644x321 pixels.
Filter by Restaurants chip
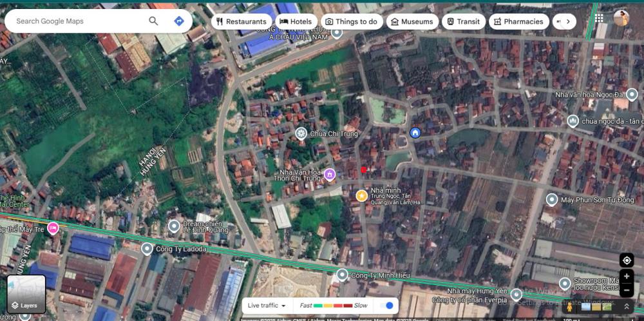coord(241,21)
